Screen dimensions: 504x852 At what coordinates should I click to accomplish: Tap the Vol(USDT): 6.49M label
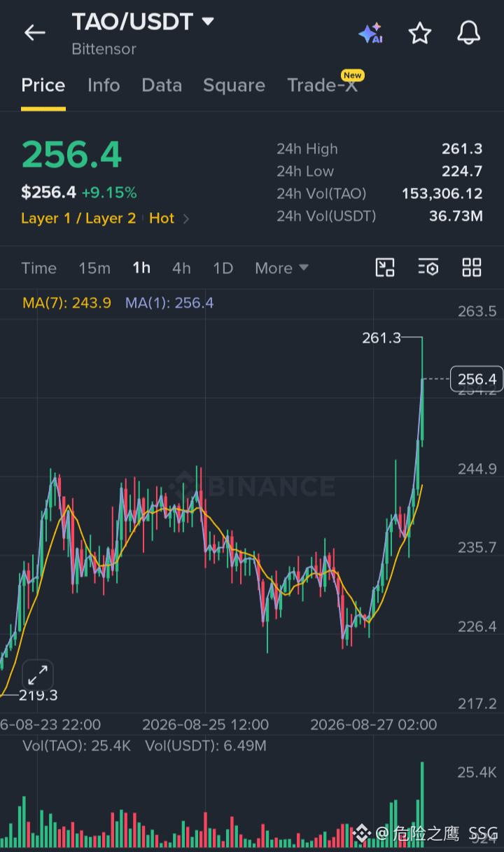[206, 745]
